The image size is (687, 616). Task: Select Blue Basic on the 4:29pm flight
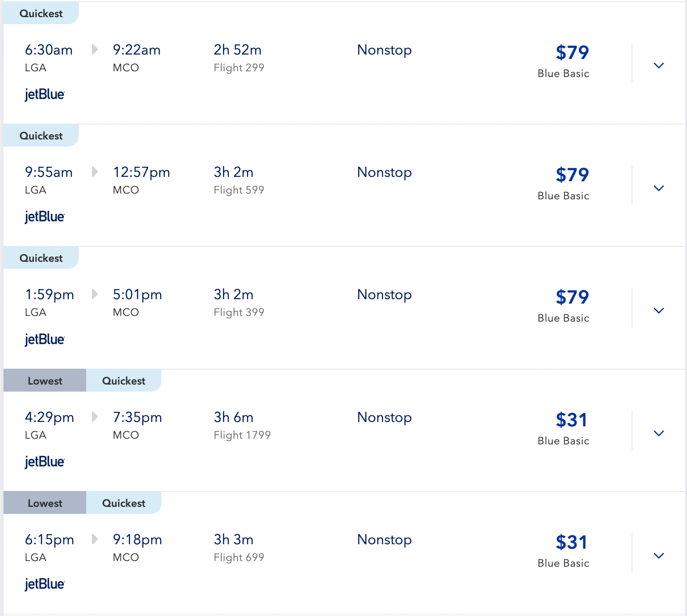(563, 440)
